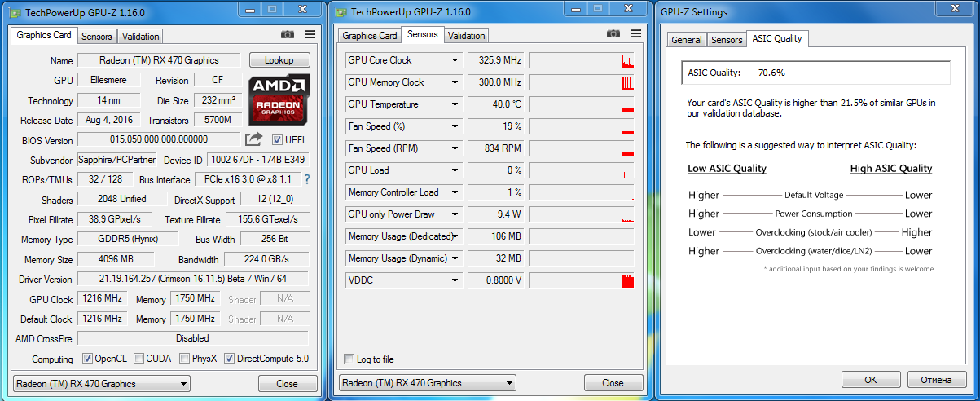The height and width of the screenshot is (401, 980).
Task: Expand the Memory Usage (Dedicated) dropdown
Action: (x=455, y=236)
